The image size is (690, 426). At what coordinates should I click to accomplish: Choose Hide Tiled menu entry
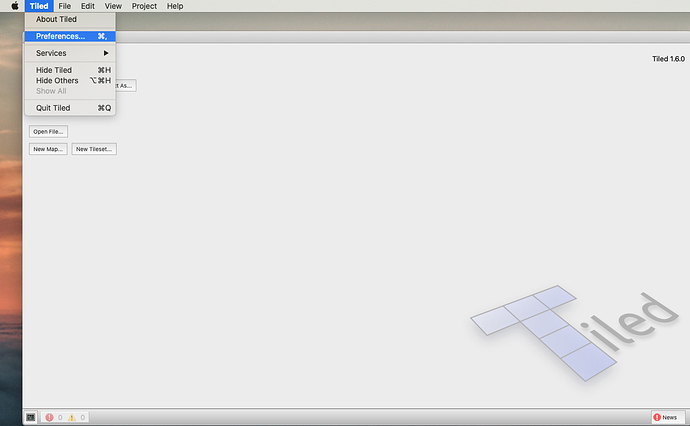click(x=70, y=70)
